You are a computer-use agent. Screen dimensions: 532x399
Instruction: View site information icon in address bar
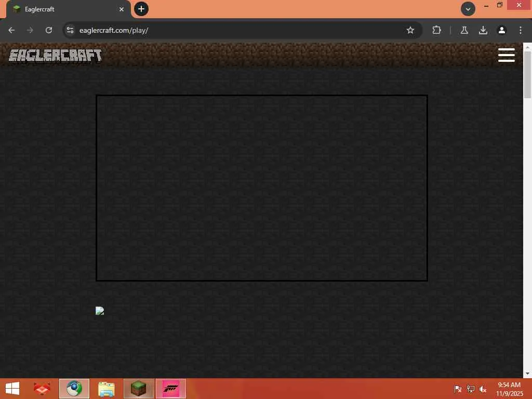[70, 30]
